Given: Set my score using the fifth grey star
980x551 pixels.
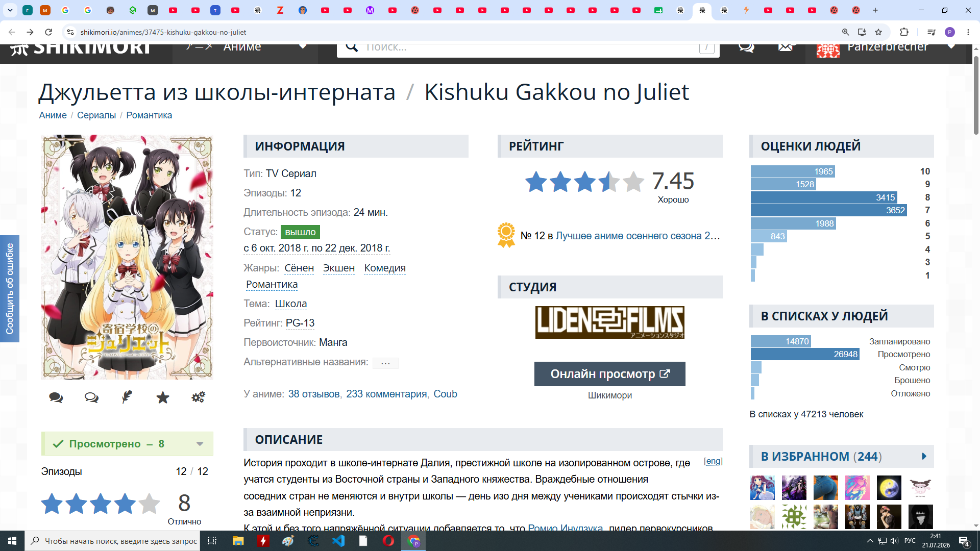Looking at the screenshot, I should (149, 504).
